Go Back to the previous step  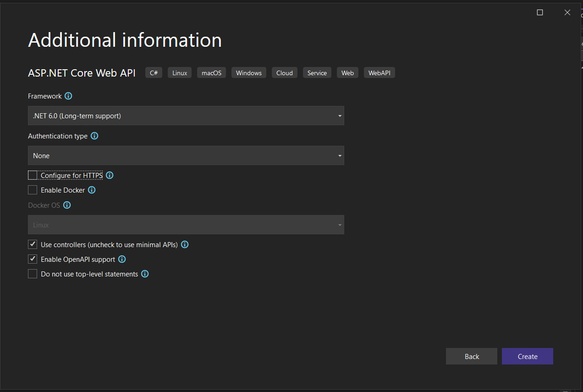pyautogui.click(x=471, y=357)
